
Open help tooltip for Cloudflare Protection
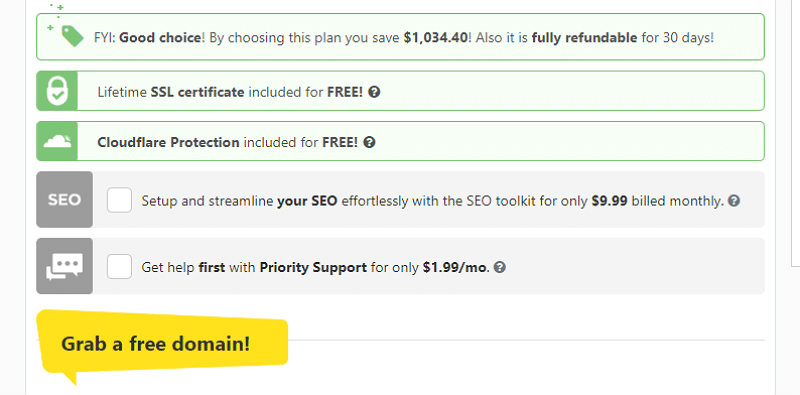click(x=370, y=142)
